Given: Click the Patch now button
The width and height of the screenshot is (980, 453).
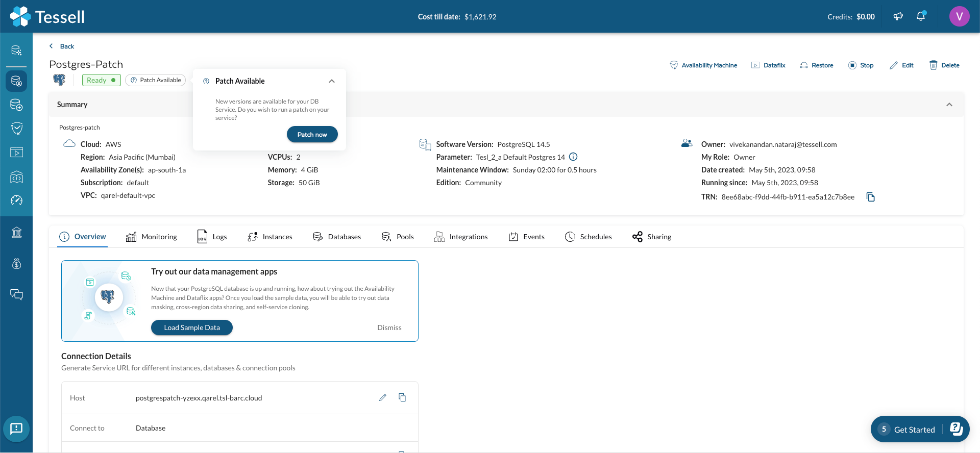Looking at the screenshot, I should (x=312, y=135).
